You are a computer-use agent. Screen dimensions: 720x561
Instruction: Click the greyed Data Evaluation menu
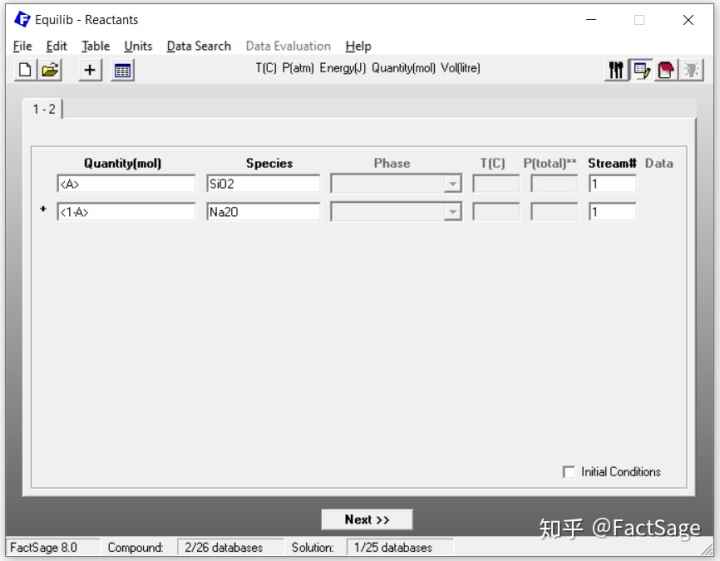coord(288,46)
